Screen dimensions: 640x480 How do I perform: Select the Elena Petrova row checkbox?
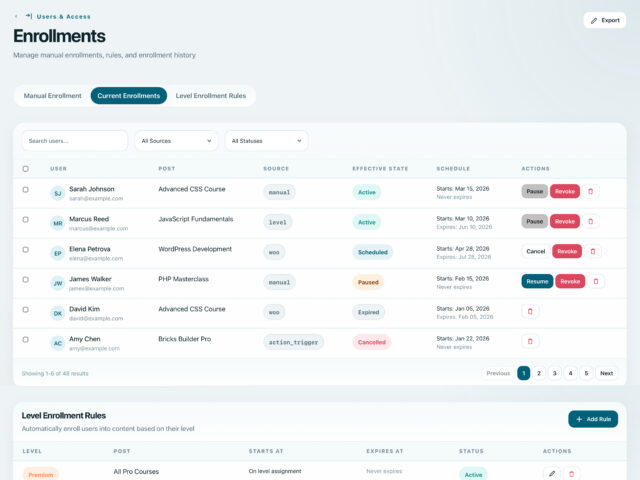click(26, 249)
